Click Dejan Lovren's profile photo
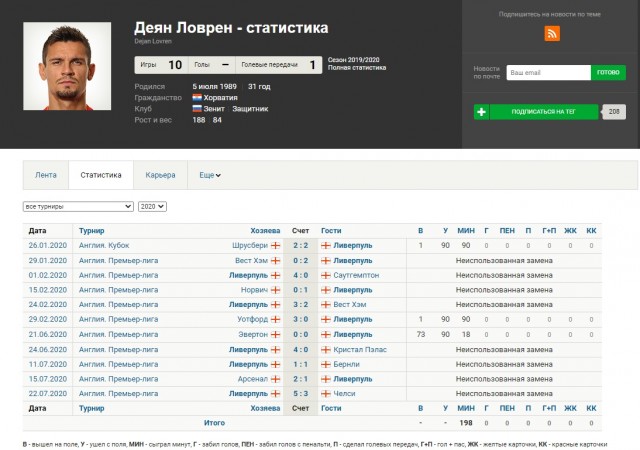The width and height of the screenshot is (640, 450). point(67,66)
